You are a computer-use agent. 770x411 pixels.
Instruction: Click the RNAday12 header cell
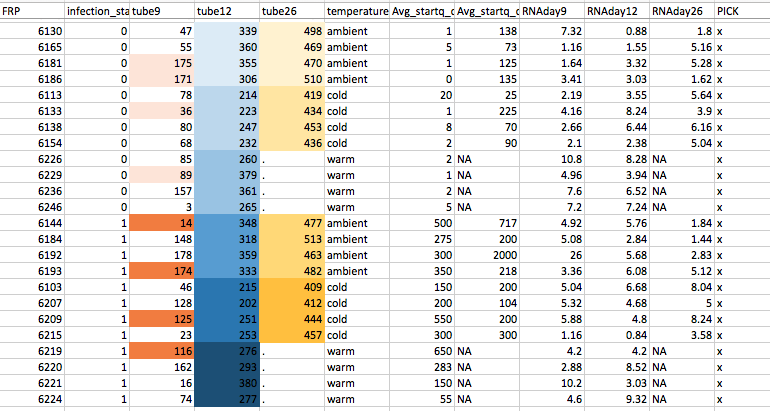tap(616, 10)
